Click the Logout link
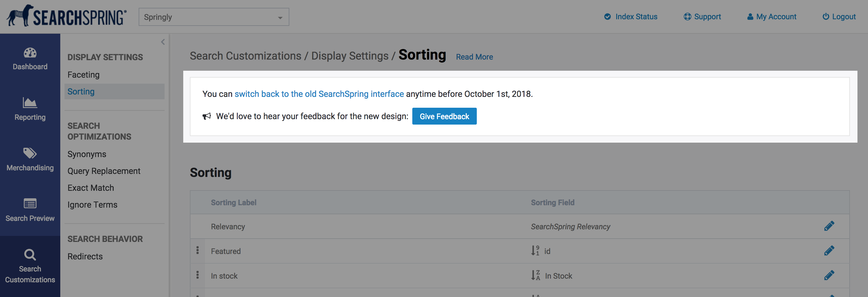Viewport: 868px width, 297px height. click(844, 17)
